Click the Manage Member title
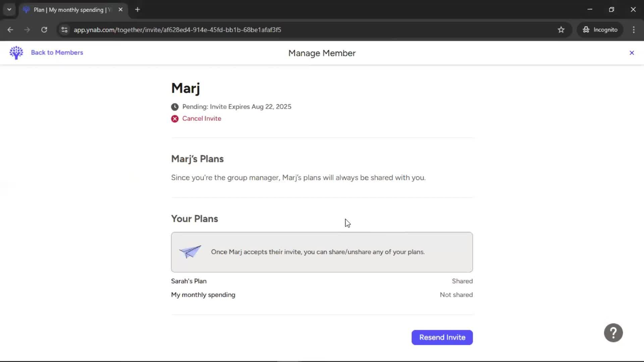This screenshot has height=362, width=644. pos(322,53)
